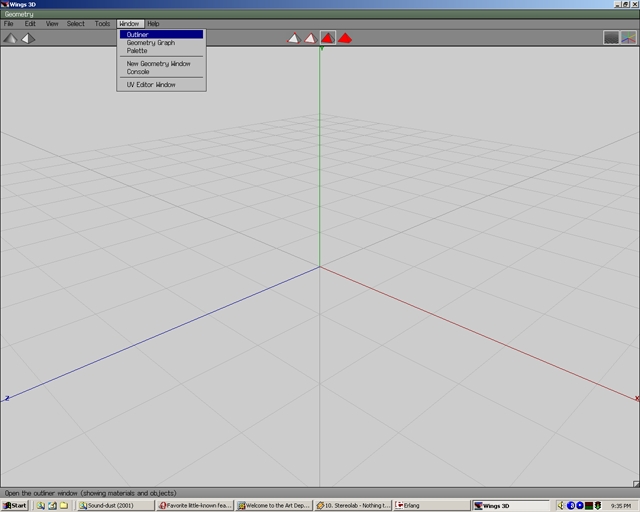640x512 pixels.
Task: Open quick launch folder icon
Action: point(64,505)
